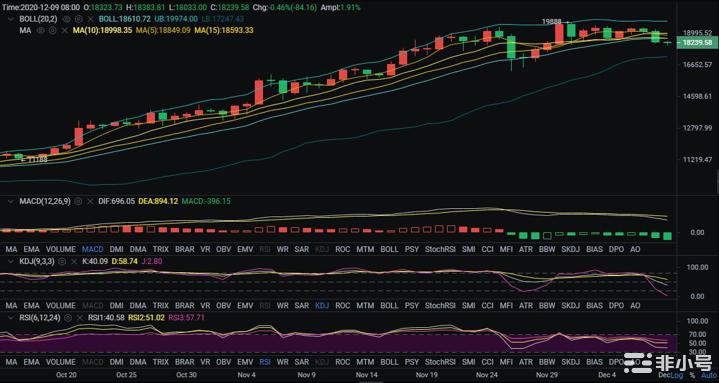The image size is (719, 383).
Task: Collapse the RSI(6,12,24) panel chevron
Action: (x=11, y=317)
